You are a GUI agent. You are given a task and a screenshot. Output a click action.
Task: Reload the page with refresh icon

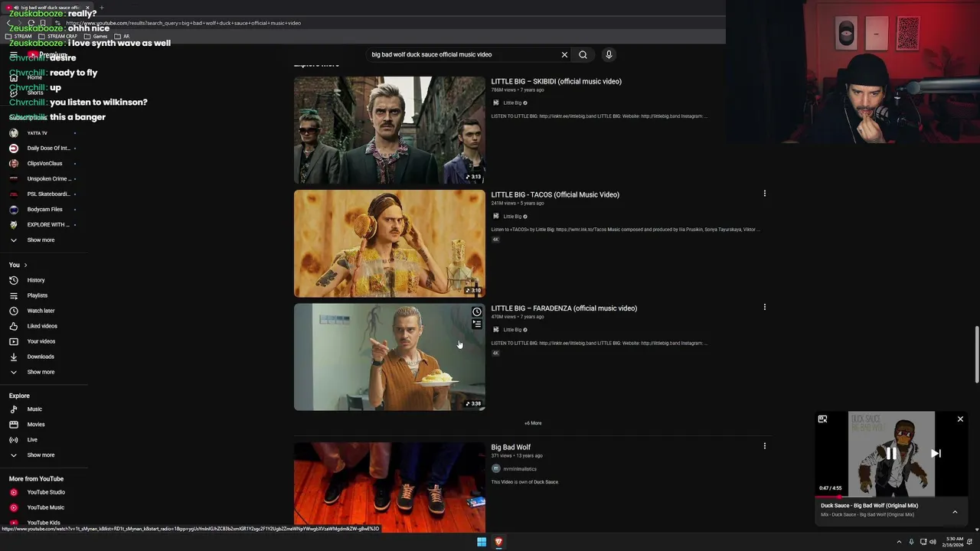coord(31,23)
